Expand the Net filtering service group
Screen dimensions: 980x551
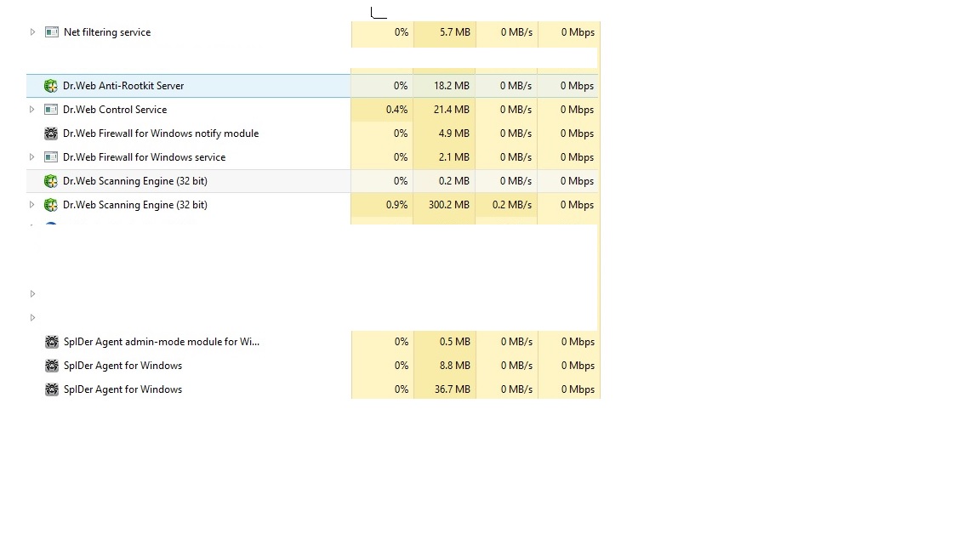[x=32, y=32]
